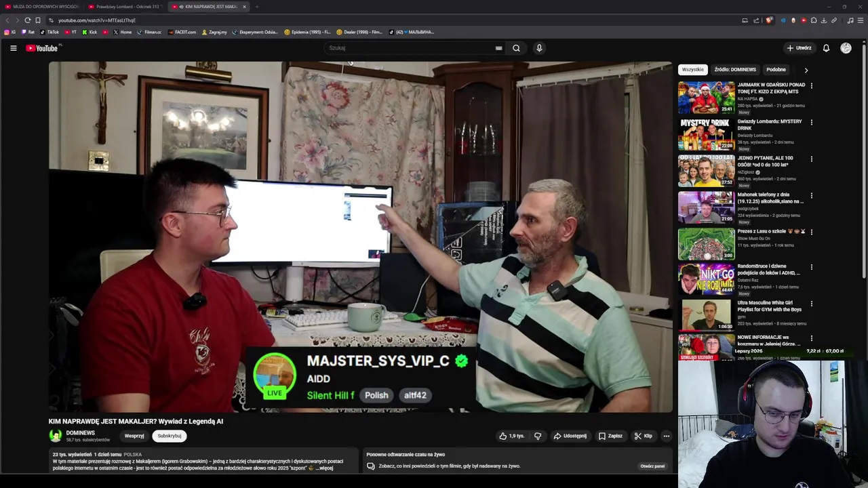The height and width of the screenshot is (488, 868).
Task: Open the TikTok bookmark
Action: pyautogui.click(x=50, y=32)
